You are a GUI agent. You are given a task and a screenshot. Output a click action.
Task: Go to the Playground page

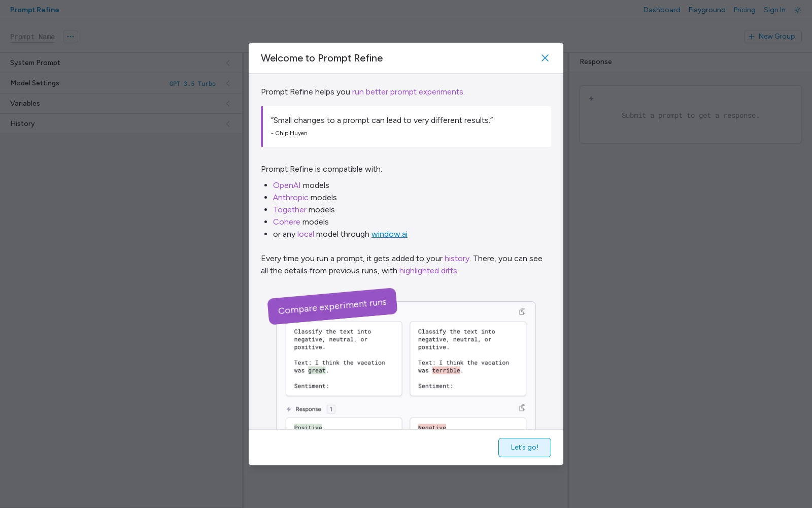(x=707, y=10)
